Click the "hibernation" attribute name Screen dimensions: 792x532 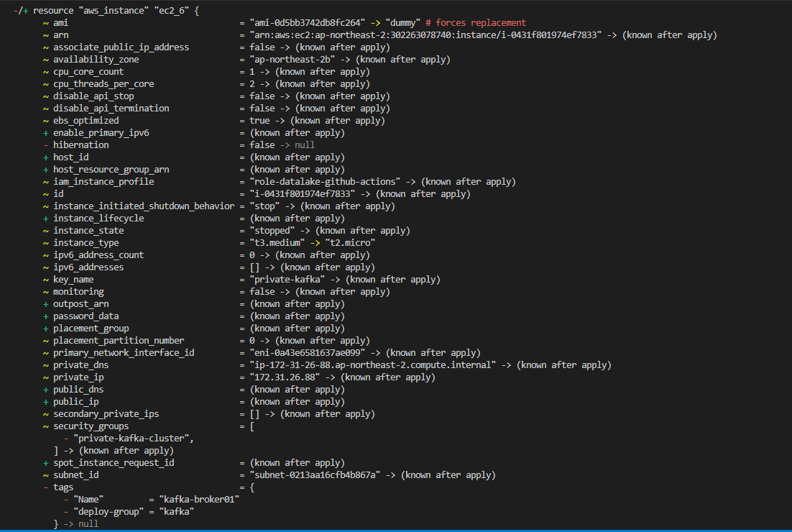pyautogui.click(x=80, y=145)
